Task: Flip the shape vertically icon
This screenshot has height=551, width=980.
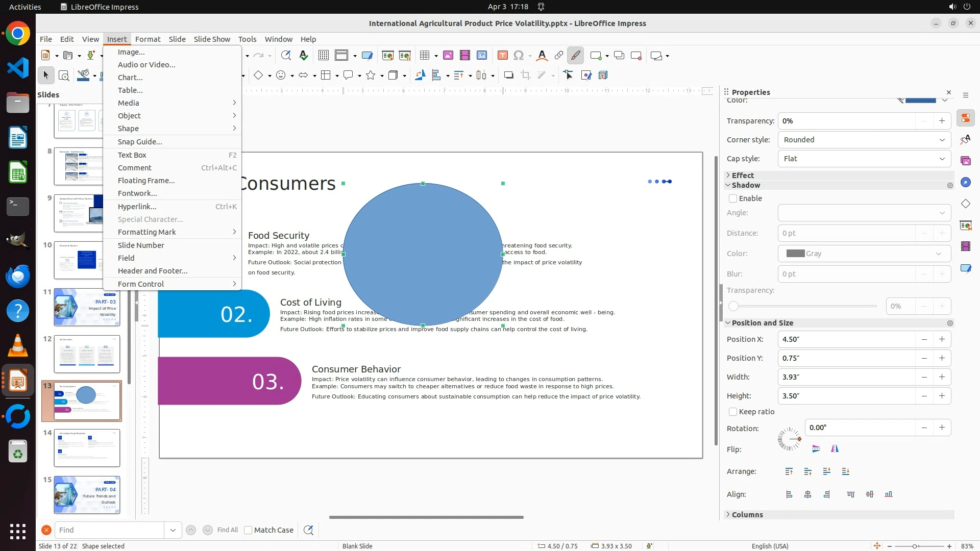Action: (816, 449)
